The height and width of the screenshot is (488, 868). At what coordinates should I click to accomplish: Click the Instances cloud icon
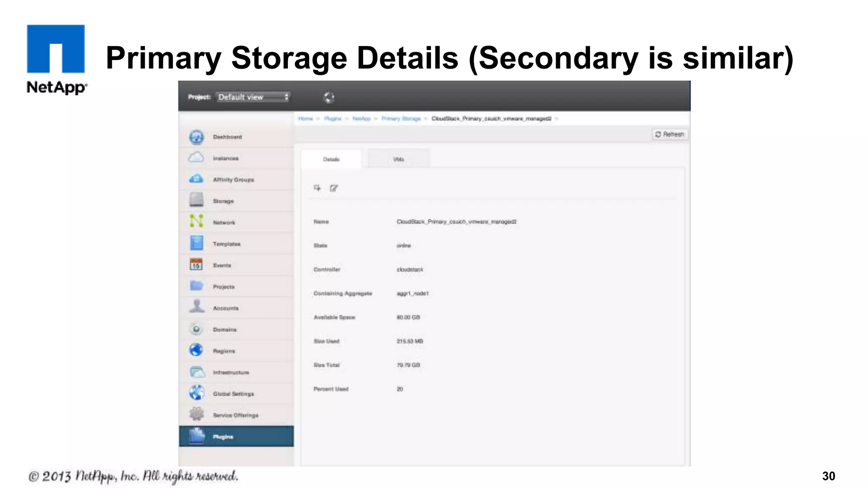(196, 158)
